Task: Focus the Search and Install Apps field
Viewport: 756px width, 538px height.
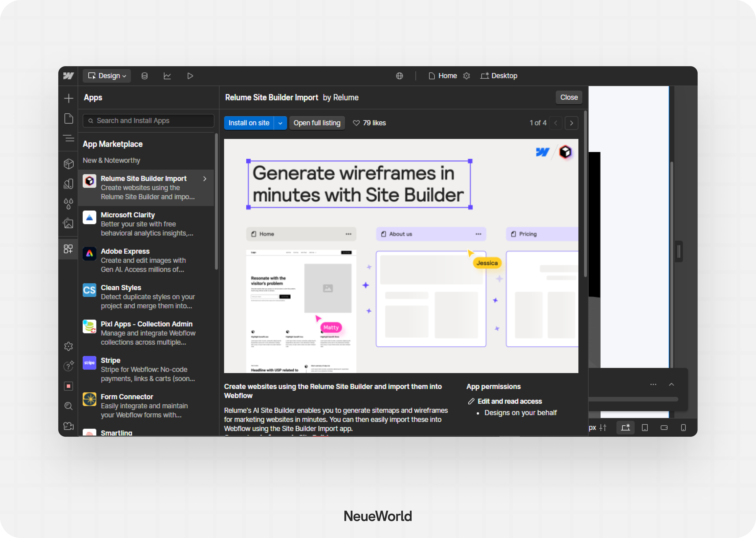Action: click(148, 121)
